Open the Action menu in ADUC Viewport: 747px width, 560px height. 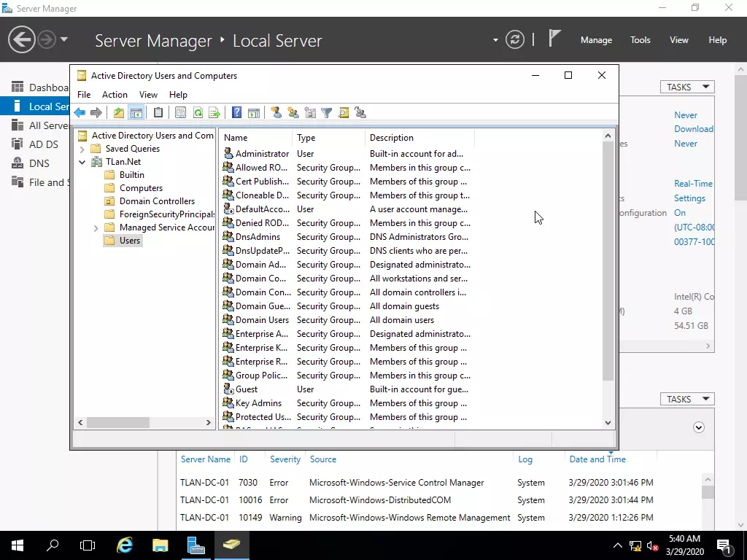(115, 95)
